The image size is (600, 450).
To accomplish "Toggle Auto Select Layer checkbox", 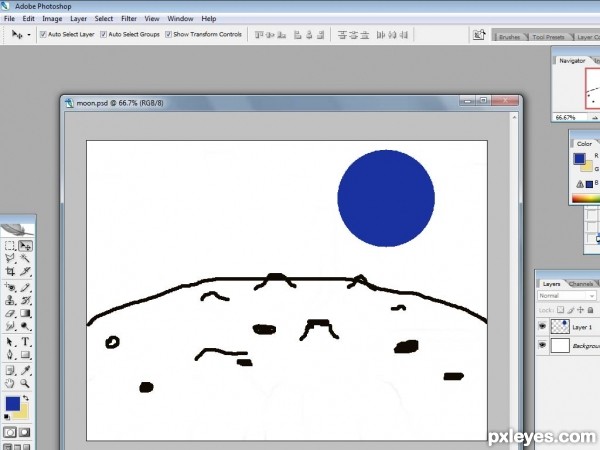I will click(43, 34).
